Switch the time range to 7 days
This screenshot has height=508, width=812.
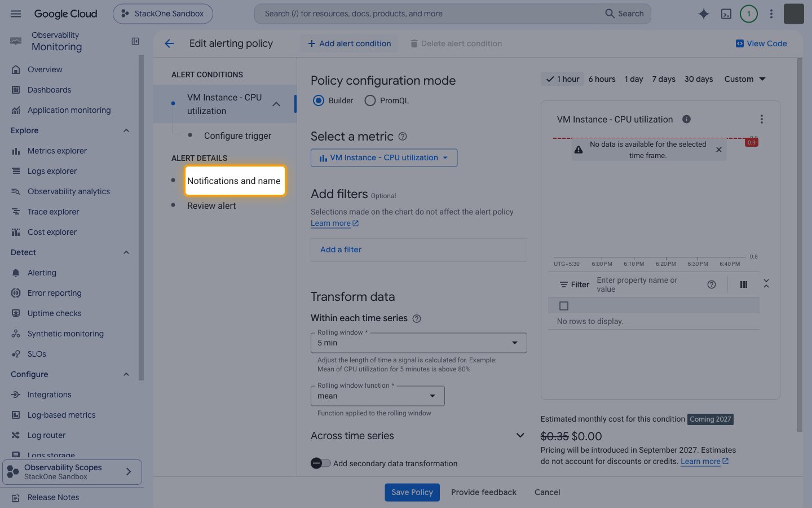664,79
